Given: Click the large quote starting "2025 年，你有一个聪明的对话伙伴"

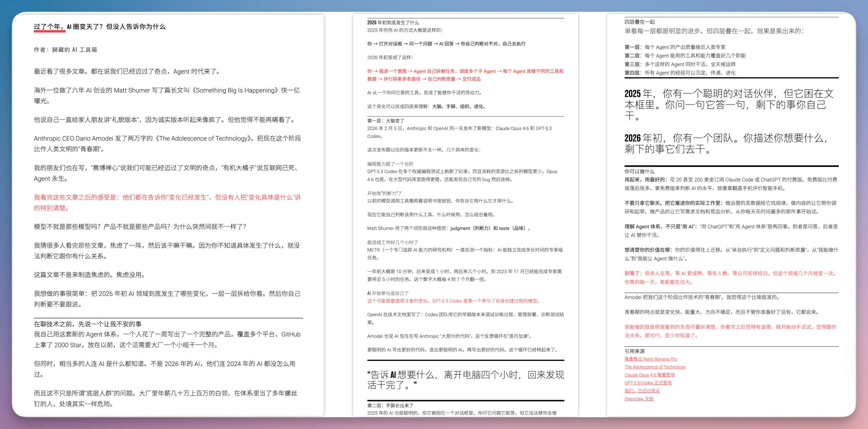Looking at the screenshot, I should (x=729, y=105).
